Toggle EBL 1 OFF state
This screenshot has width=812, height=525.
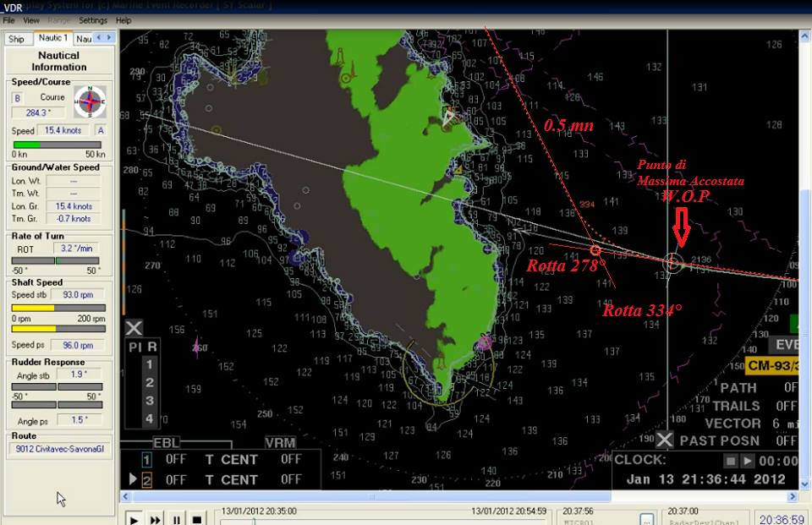click(176, 459)
